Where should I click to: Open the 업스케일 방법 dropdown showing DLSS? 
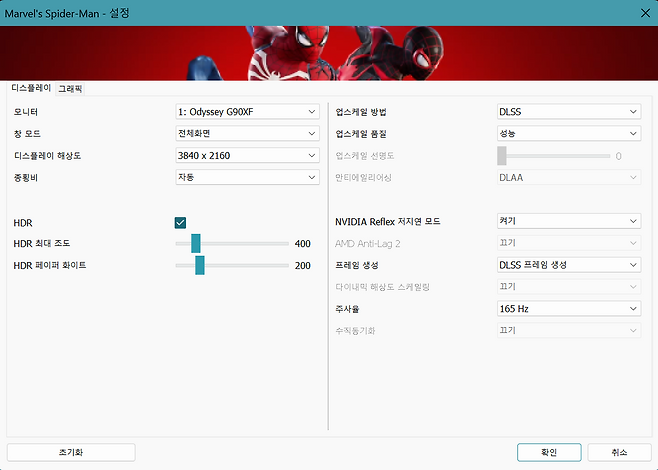coord(568,112)
